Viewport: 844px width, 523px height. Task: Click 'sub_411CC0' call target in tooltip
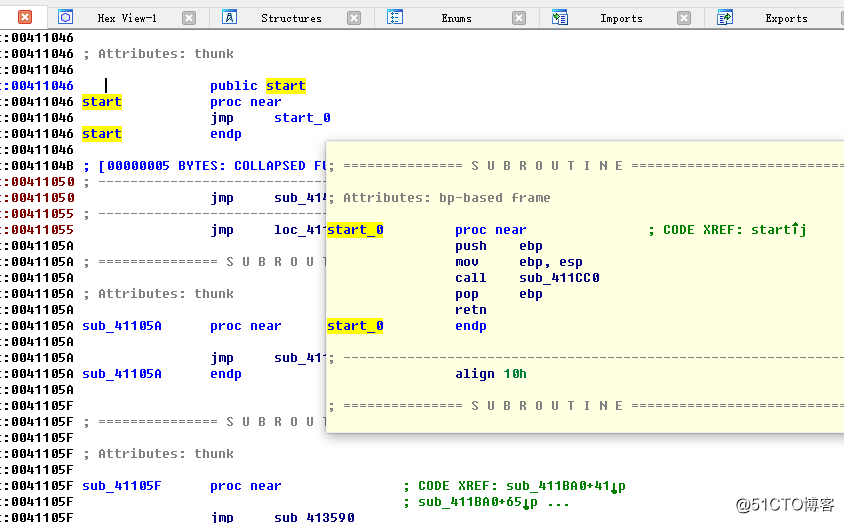point(559,278)
